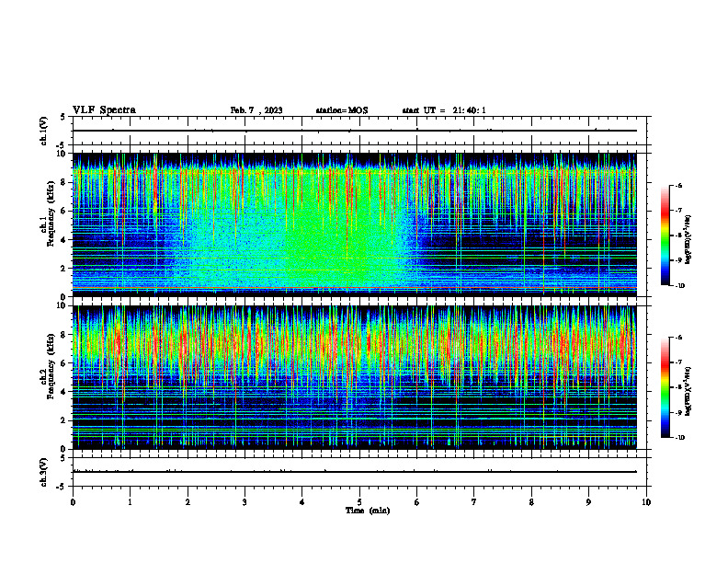Click time axis tick label "2"
This screenshot has width=728, height=563.
tap(188, 502)
